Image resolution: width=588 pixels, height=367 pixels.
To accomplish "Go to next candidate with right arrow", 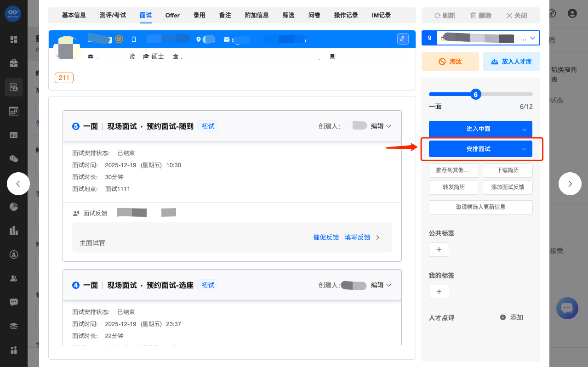I will pos(570,184).
